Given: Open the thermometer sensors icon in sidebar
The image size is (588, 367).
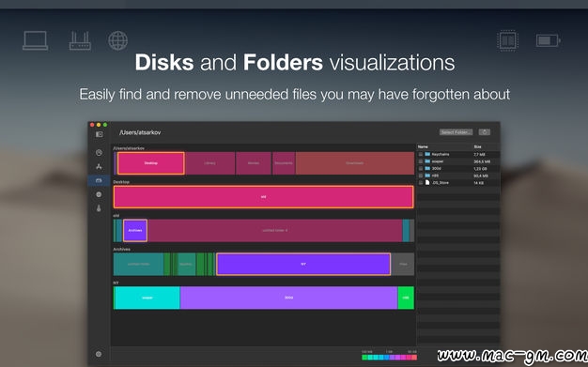Looking at the screenshot, I should coord(99,208).
